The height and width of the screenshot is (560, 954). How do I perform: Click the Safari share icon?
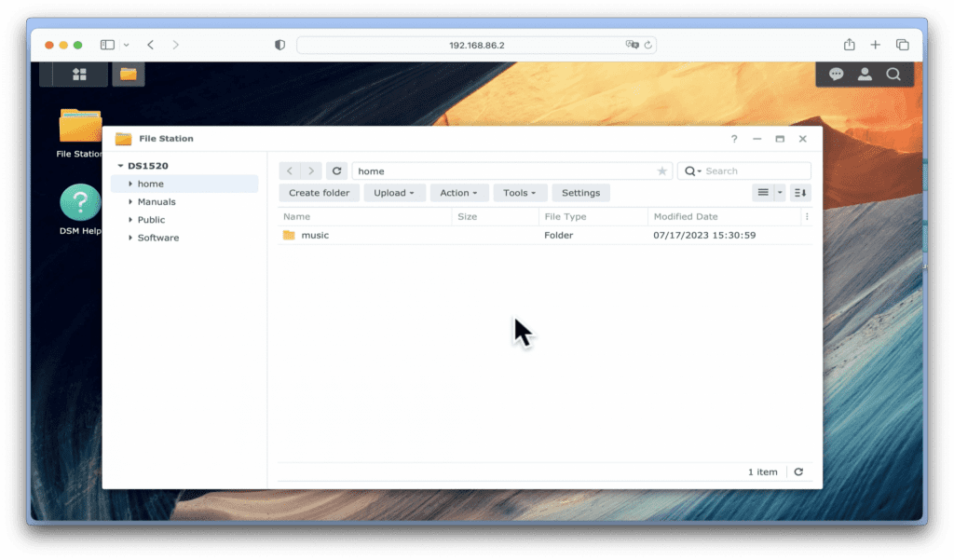850,45
